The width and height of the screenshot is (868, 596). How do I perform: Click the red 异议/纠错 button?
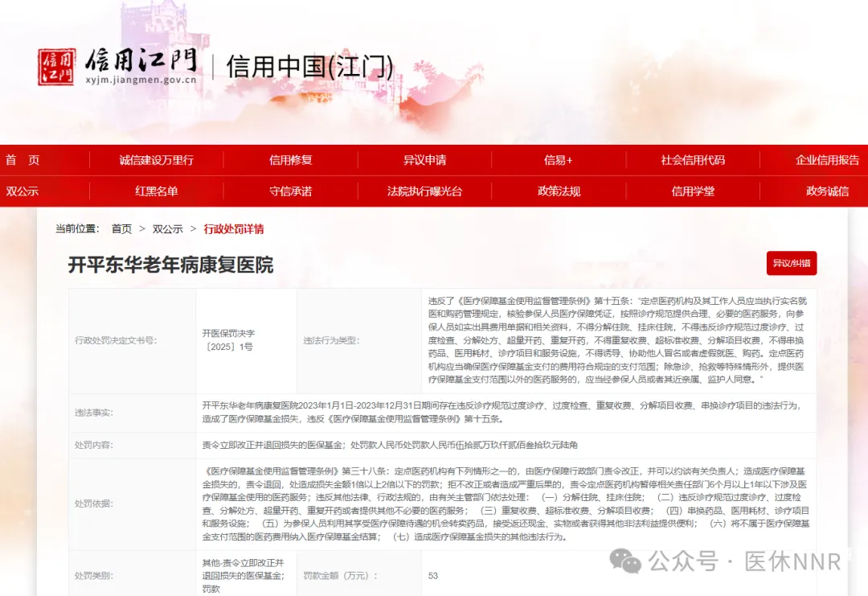(x=791, y=263)
